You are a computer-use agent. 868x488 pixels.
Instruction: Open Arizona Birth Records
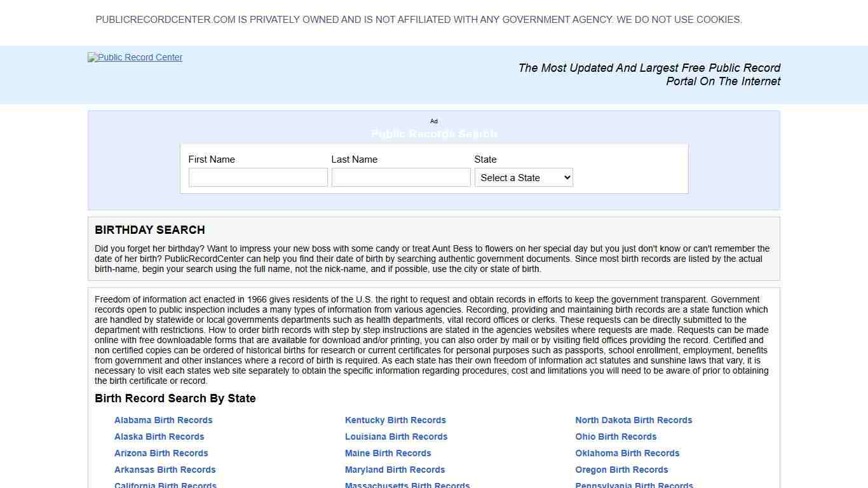click(161, 453)
